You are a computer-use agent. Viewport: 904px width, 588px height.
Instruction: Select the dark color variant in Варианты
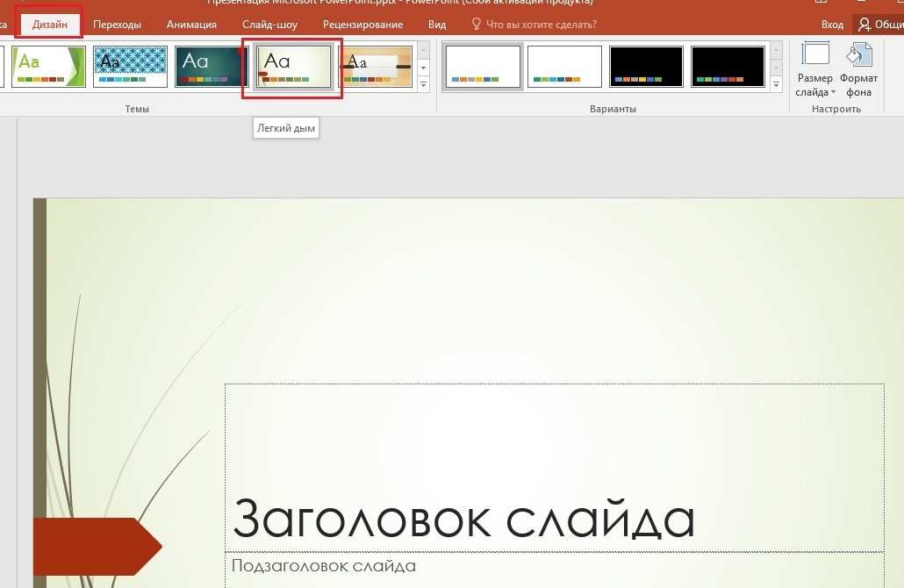click(x=646, y=66)
